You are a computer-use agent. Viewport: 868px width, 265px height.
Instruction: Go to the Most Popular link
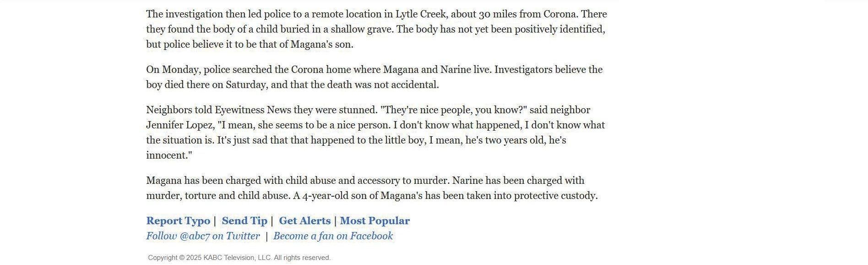point(374,221)
